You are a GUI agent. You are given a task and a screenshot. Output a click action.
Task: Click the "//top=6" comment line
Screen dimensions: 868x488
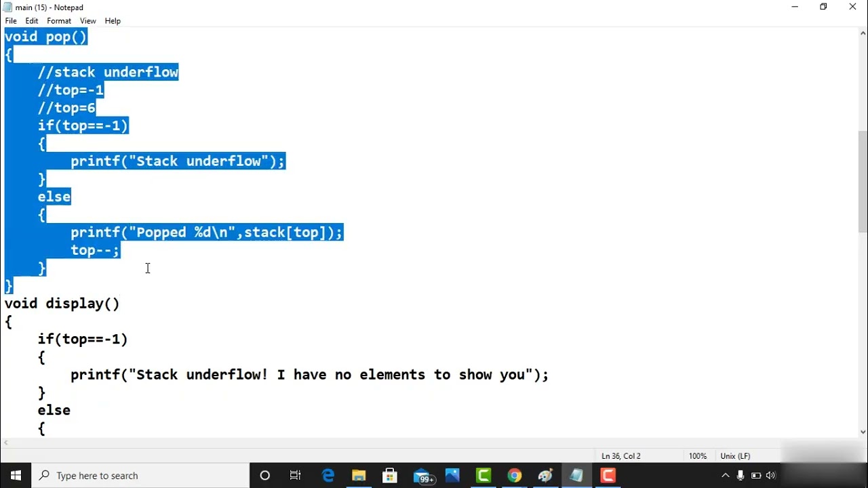[x=66, y=108]
